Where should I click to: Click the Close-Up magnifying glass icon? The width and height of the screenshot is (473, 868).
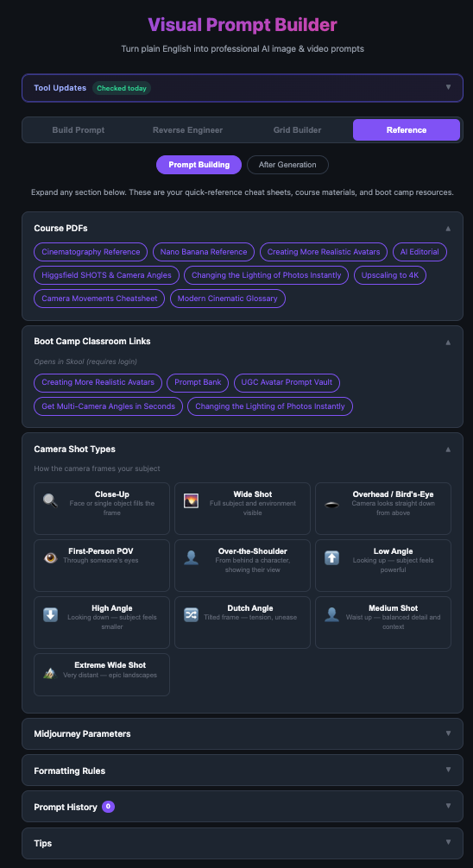click(x=50, y=501)
